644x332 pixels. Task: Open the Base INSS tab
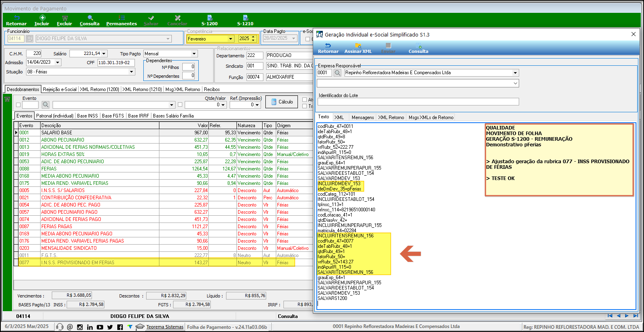pyautogui.click(x=88, y=116)
